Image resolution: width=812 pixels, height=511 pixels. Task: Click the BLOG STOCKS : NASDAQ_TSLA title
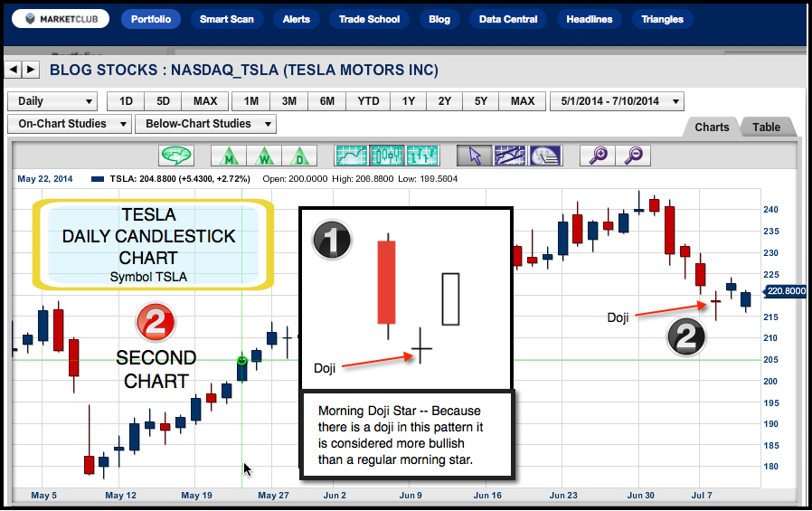click(x=244, y=70)
